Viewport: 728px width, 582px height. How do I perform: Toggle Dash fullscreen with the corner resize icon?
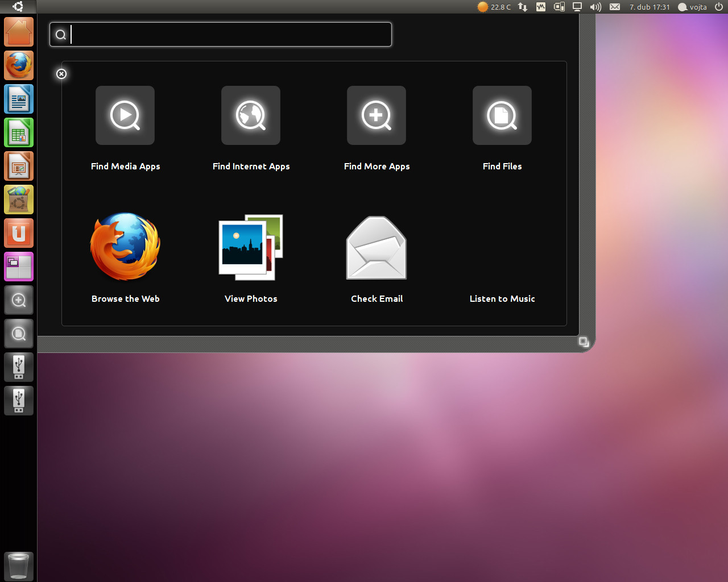[x=584, y=342]
